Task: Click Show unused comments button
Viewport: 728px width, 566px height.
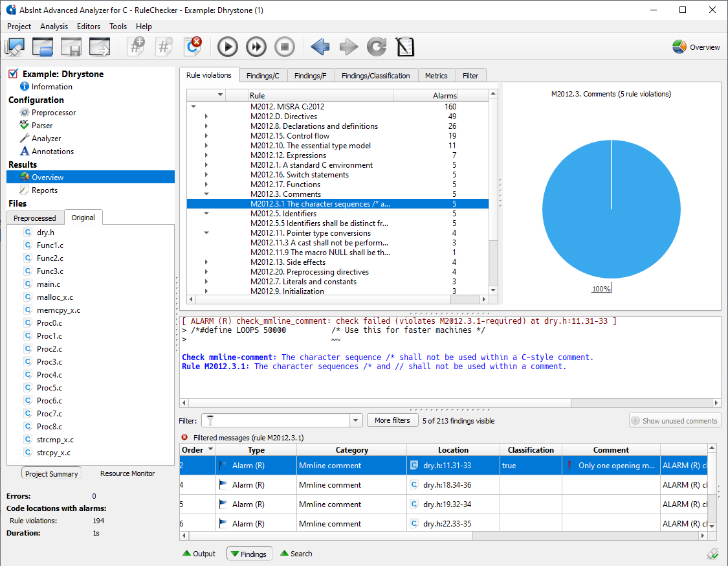Action: click(x=675, y=420)
